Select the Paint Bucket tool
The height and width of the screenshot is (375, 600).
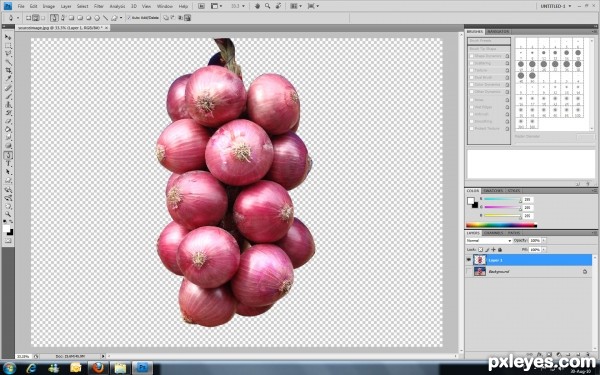point(8,130)
